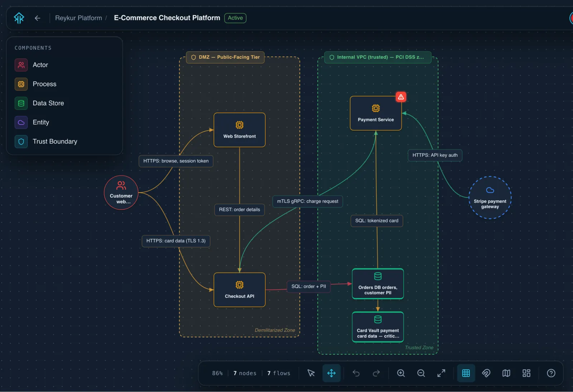Select the 'Internal VPC (trusted)' boundary label
The width and height of the screenshot is (573, 392).
tap(378, 57)
